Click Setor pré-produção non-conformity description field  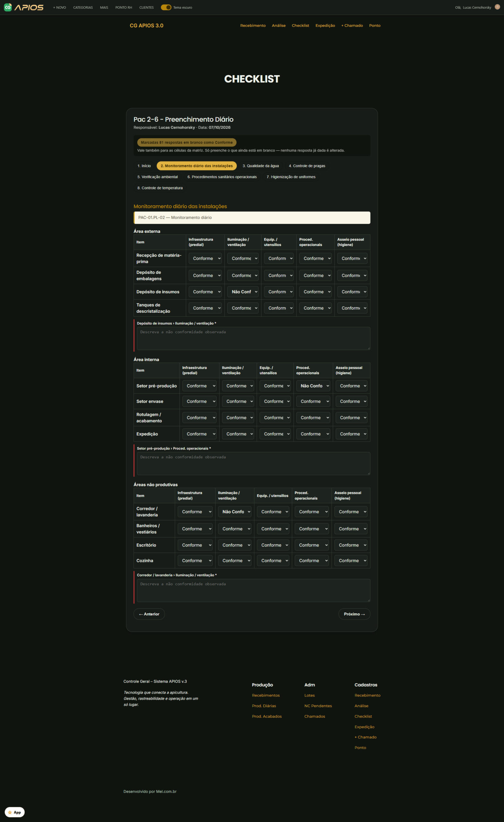click(x=254, y=463)
